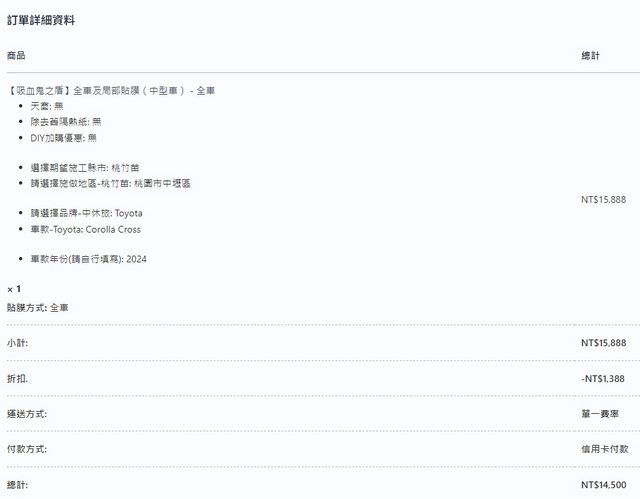Select the 天窗: 無 option line
The image size is (640, 499).
click(46, 105)
